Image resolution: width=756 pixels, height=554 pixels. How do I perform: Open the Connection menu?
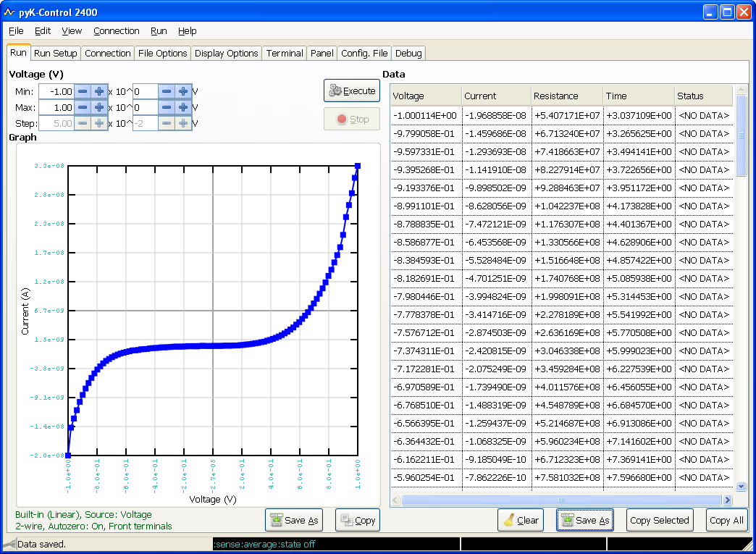pos(116,31)
